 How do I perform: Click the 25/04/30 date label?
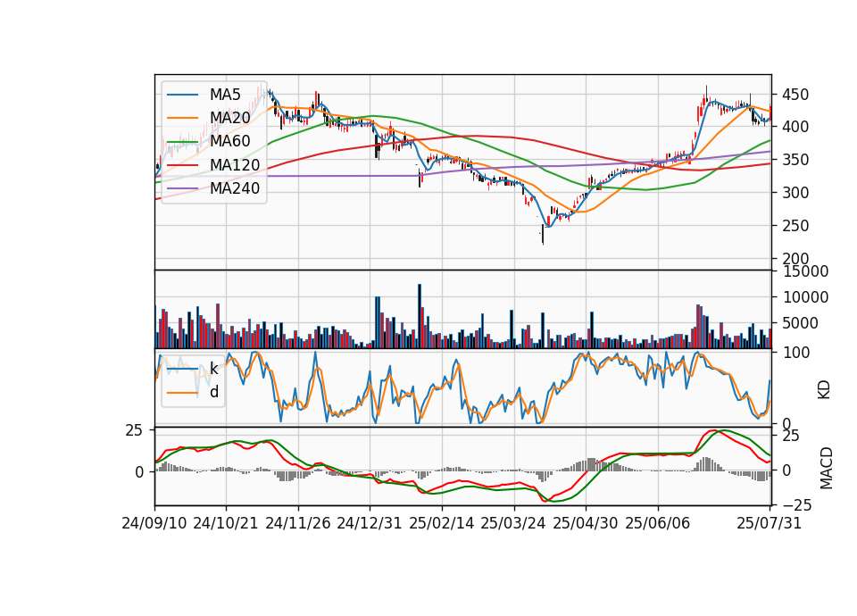click(x=586, y=523)
